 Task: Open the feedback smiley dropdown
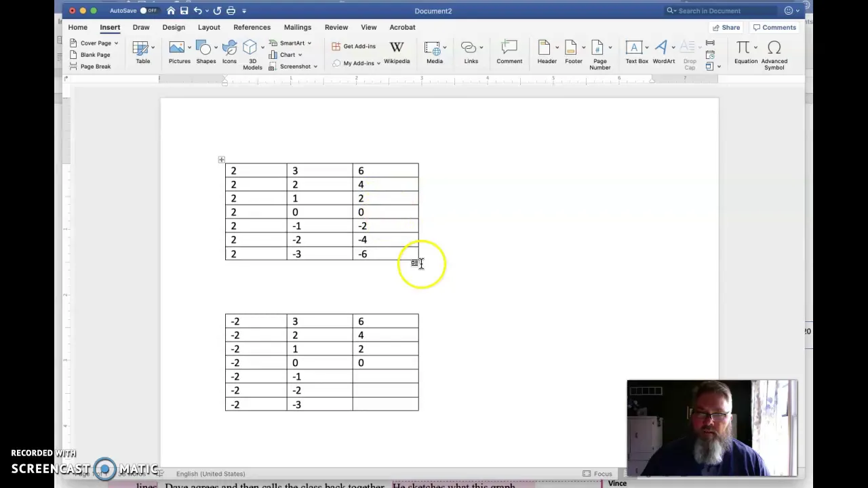pyautogui.click(x=798, y=11)
